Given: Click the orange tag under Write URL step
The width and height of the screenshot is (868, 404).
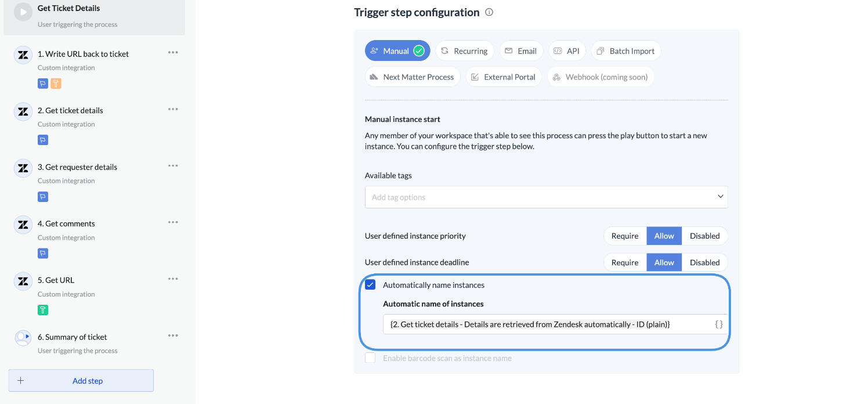Looking at the screenshot, I should (56, 84).
